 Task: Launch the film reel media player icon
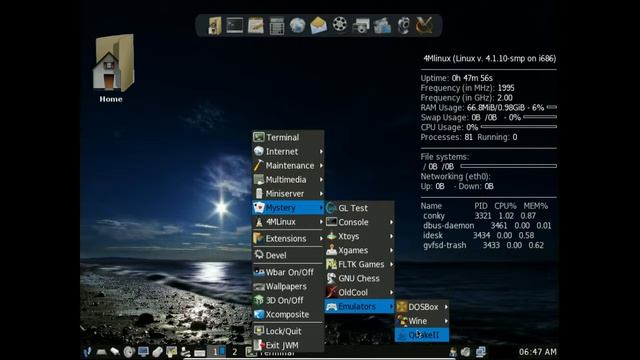(x=340, y=24)
